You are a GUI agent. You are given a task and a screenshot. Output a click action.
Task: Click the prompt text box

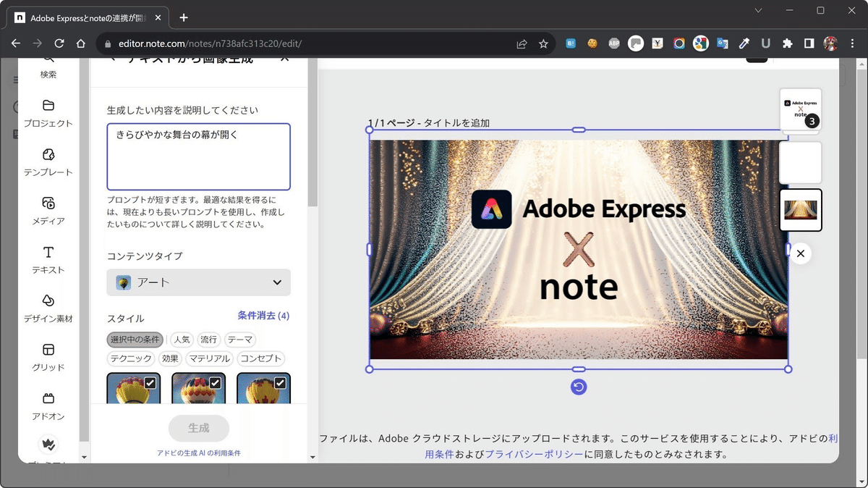[x=199, y=156]
